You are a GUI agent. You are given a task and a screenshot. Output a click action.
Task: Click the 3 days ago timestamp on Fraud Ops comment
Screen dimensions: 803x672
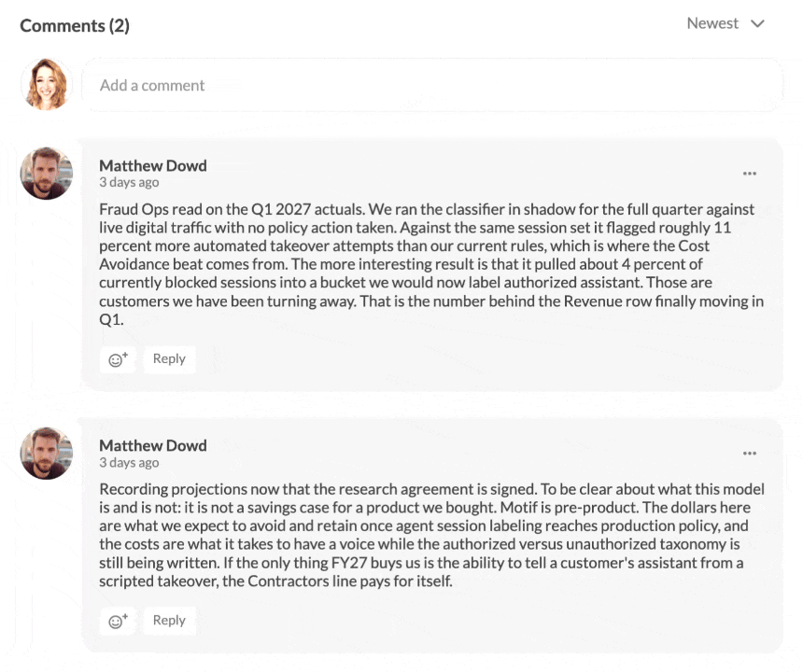tap(129, 183)
